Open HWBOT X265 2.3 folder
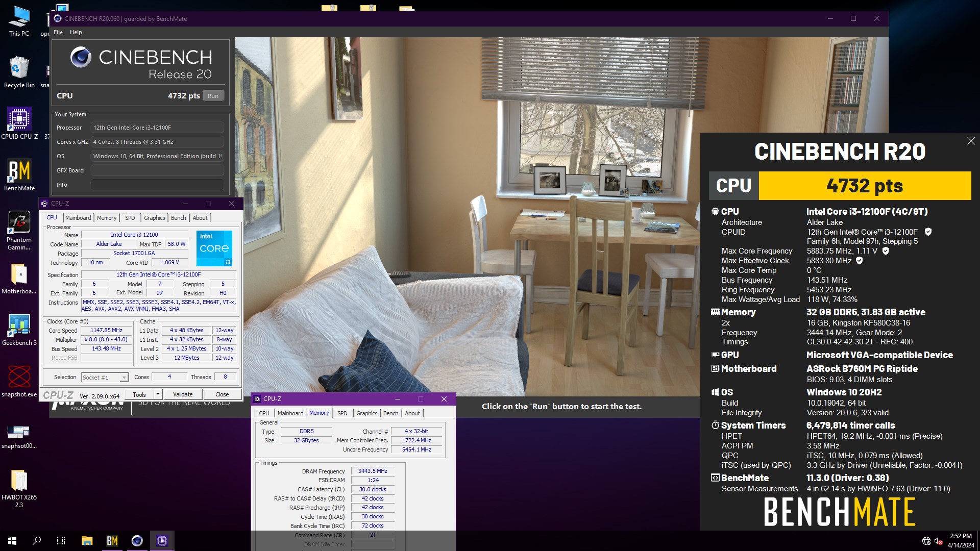 point(19,488)
